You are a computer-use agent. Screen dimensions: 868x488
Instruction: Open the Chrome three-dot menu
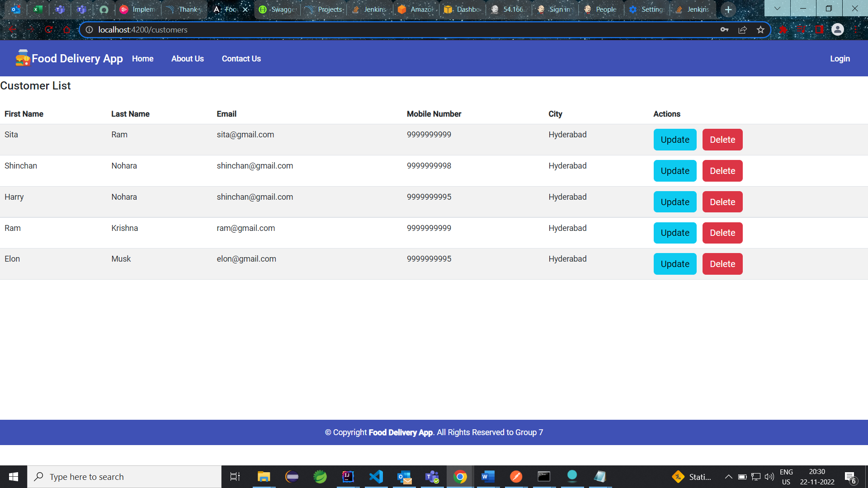(855, 29)
